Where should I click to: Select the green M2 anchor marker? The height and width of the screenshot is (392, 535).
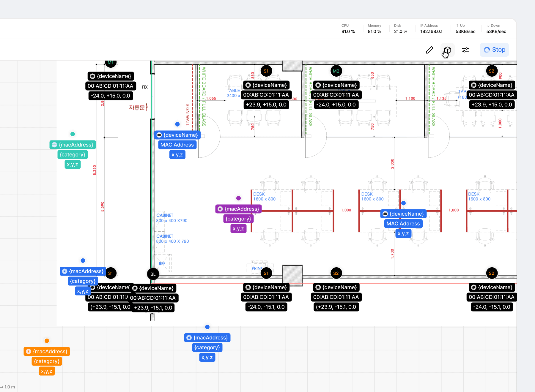point(336,71)
